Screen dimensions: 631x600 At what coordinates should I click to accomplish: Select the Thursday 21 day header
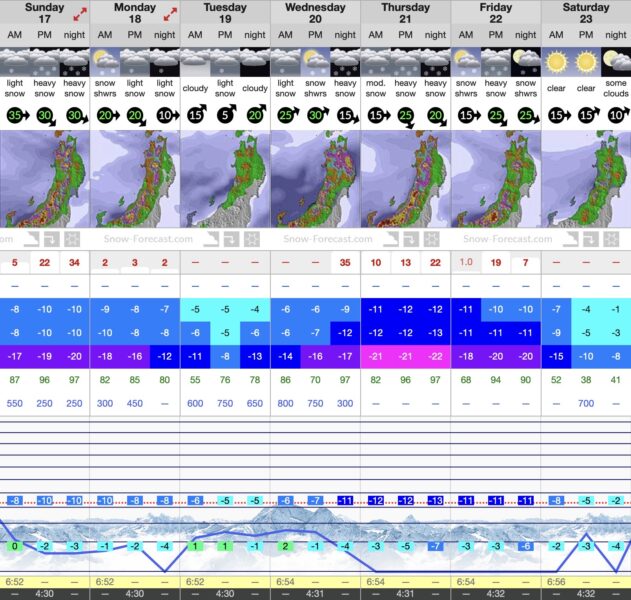[406, 13]
